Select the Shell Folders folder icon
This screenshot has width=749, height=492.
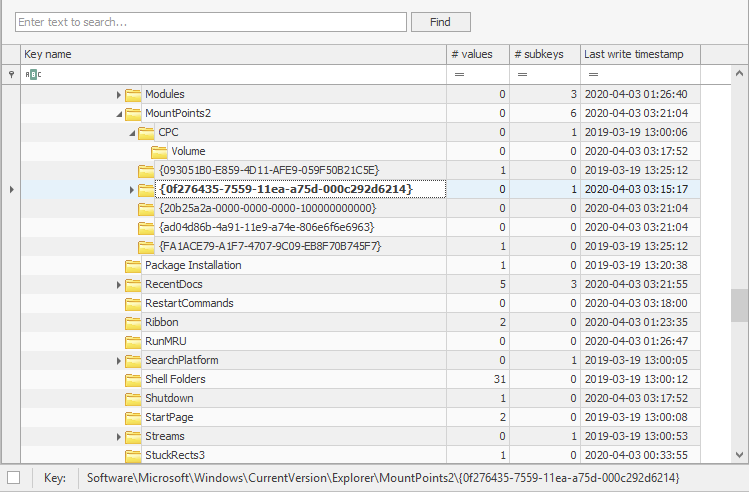133,380
